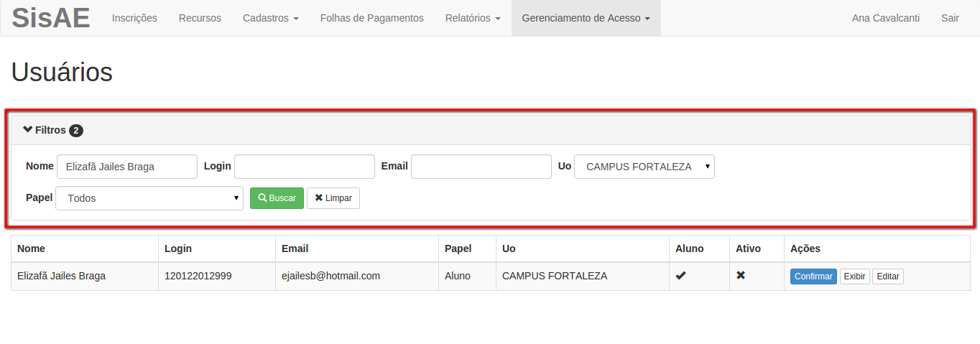The width and height of the screenshot is (980, 344).
Task: Click the Sair logout link
Action: [x=950, y=18]
